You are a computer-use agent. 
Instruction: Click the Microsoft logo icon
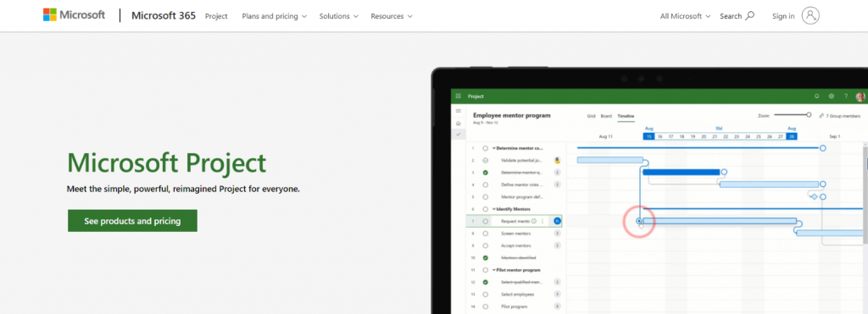[50, 15]
